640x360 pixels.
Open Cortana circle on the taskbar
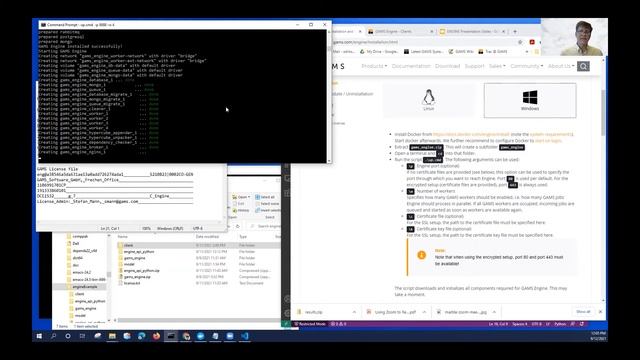click(x=68, y=336)
